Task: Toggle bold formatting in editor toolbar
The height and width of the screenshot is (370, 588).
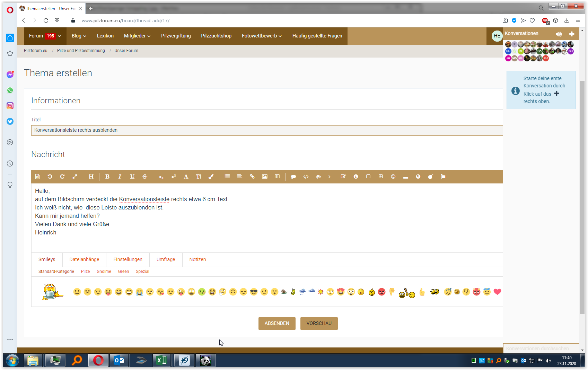Action: 107,177
